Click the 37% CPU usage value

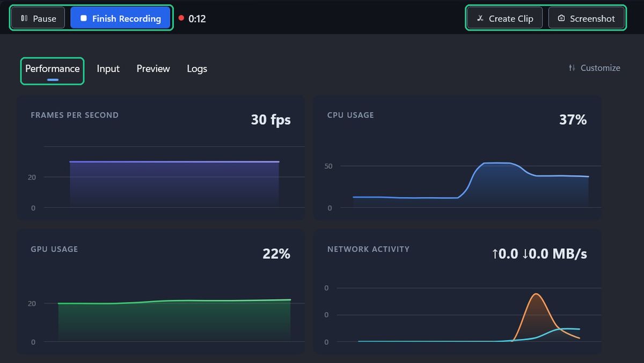[x=573, y=119]
